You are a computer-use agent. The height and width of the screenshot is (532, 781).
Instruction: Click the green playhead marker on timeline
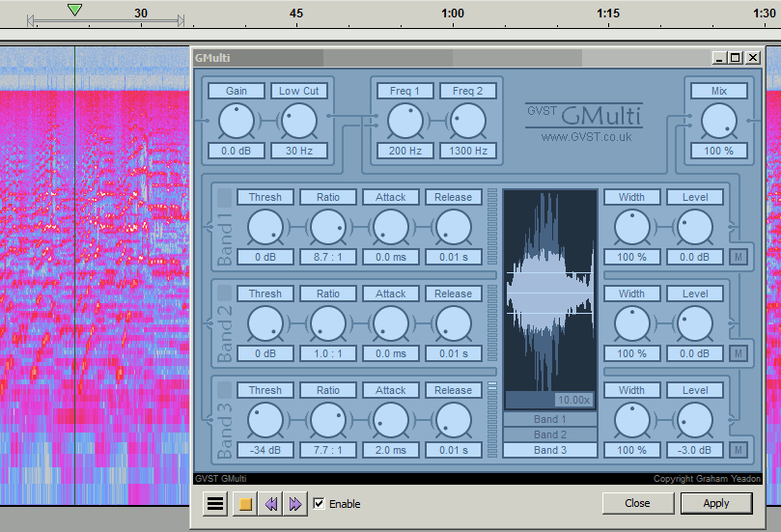pos(74,10)
